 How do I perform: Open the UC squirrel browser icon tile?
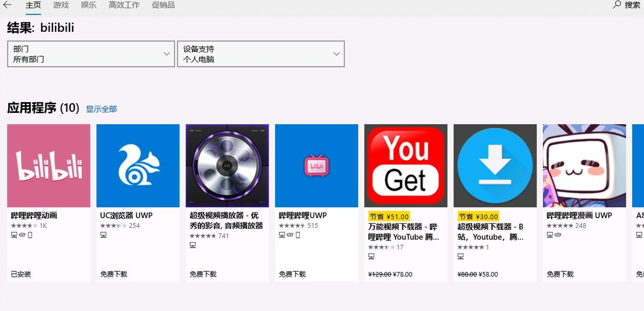click(x=138, y=166)
